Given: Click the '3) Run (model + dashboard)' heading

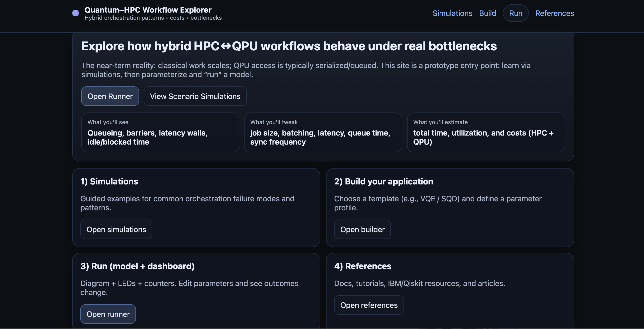Looking at the screenshot, I should point(137,266).
